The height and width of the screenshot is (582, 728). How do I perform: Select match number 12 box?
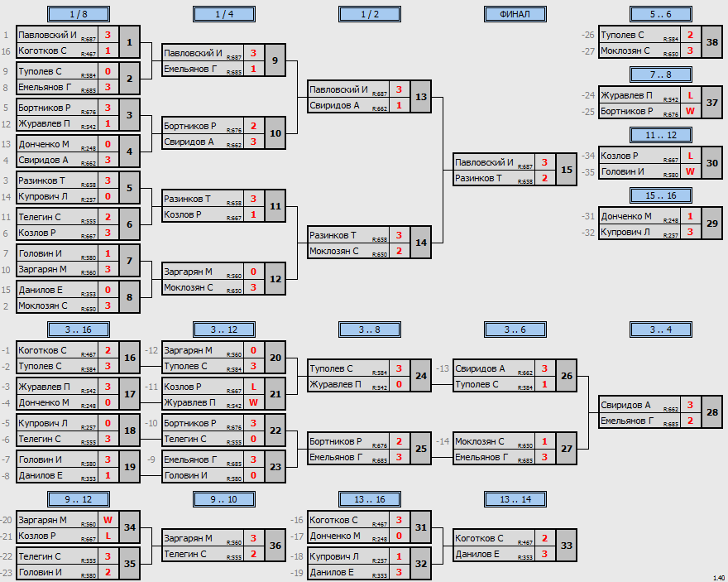pos(275,279)
